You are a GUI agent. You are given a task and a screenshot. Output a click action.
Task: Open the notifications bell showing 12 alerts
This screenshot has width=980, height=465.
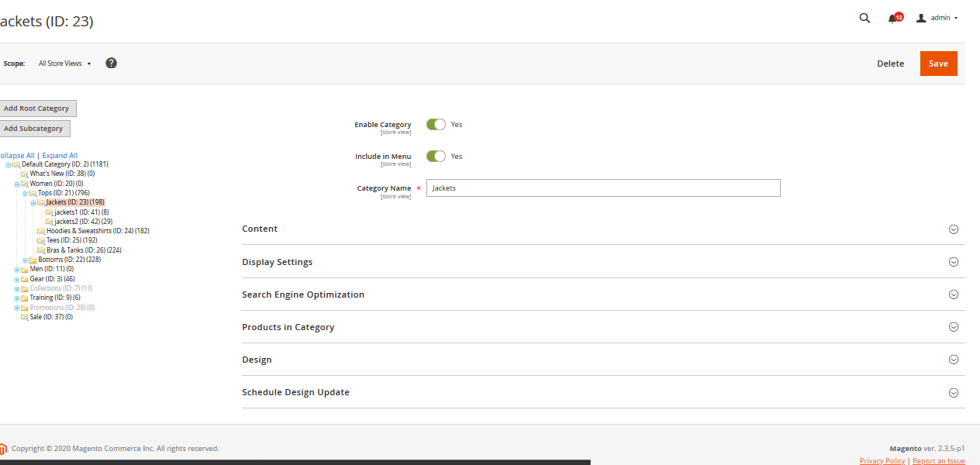pyautogui.click(x=893, y=18)
